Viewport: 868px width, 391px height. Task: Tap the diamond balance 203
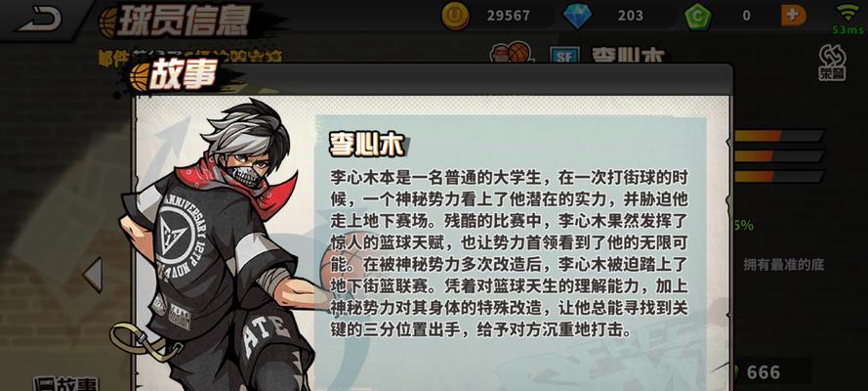631,16
